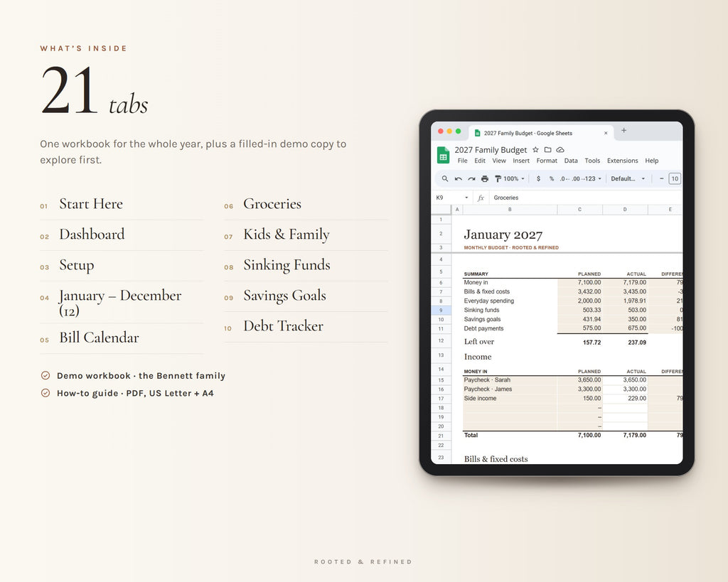Click the green Google Sheets home logo

[x=444, y=155]
